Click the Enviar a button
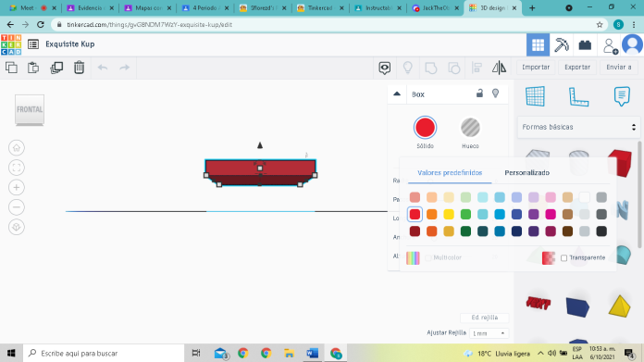Screen dimensions: 644x362 point(619,67)
